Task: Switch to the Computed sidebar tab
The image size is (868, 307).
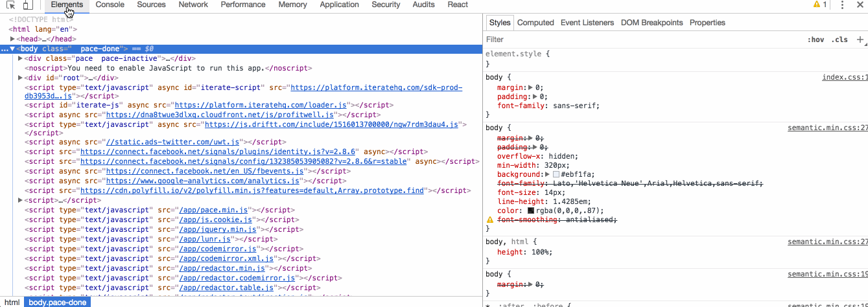Action: (535, 23)
